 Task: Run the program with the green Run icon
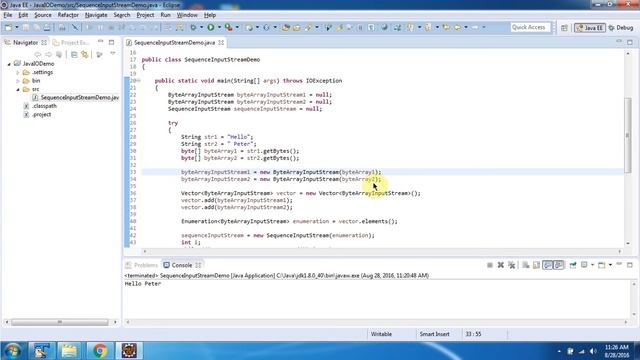(x=211, y=27)
